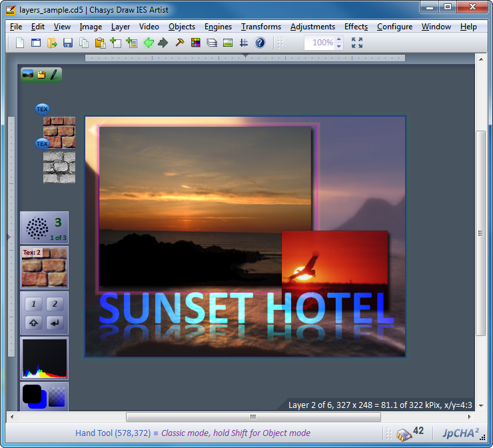493x448 pixels.
Task: Open the Effects menu
Action: tap(356, 27)
